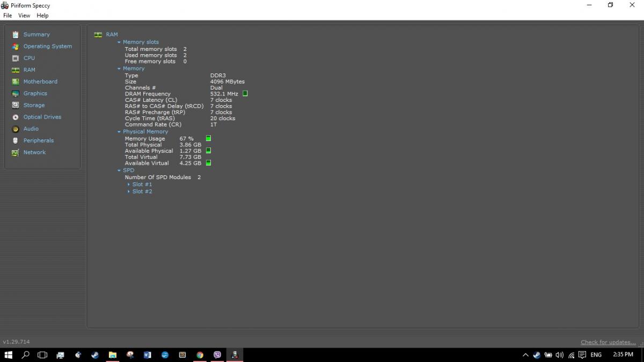This screenshot has width=644, height=362.
Task: Open Steam from the taskbar
Action: click(x=95, y=354)
